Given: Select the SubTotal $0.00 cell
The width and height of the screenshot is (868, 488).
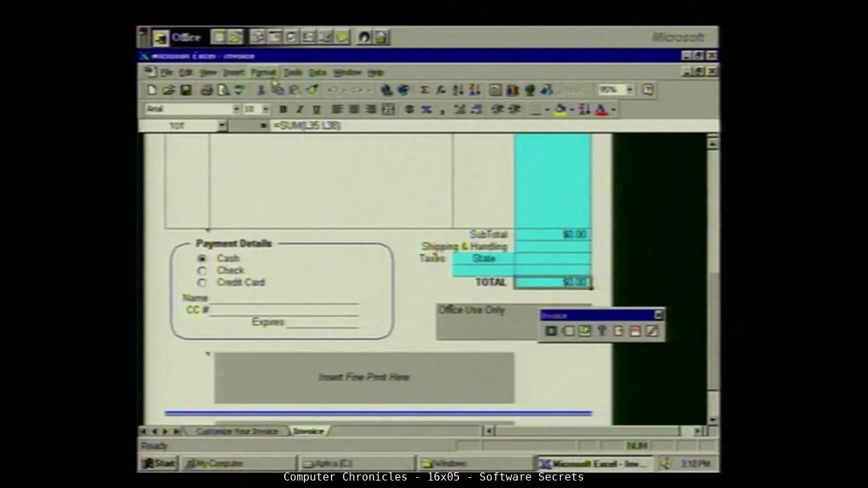Looking at the screenshot, I should 553,235.
